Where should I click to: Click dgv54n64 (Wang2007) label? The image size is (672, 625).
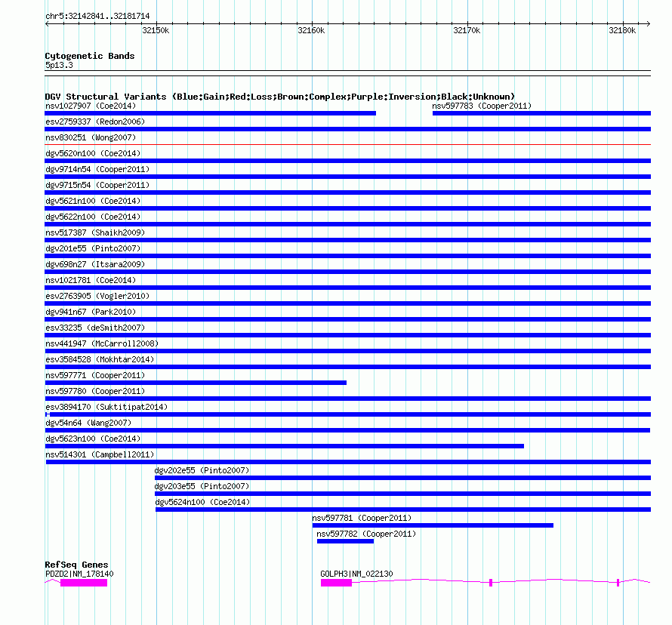(88, 423)
